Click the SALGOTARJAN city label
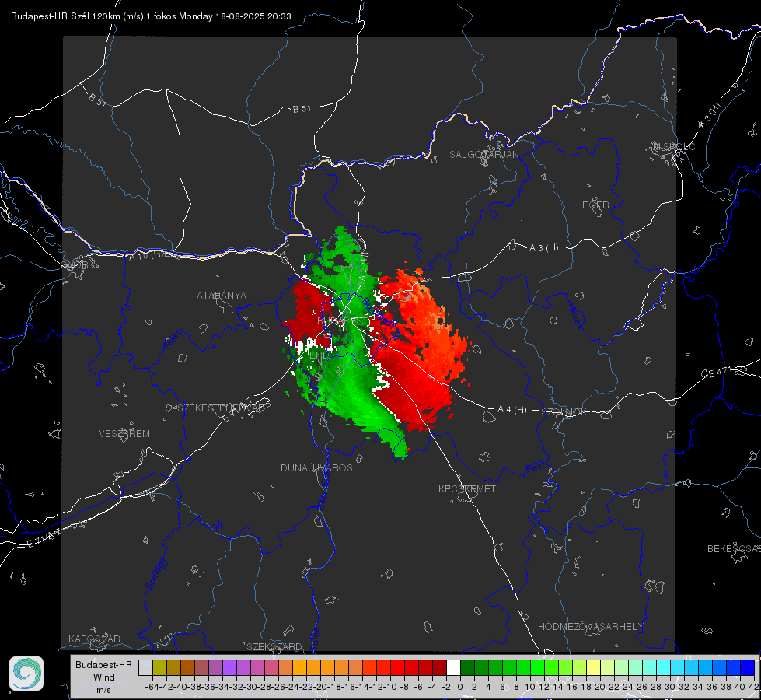 point(483,155)
